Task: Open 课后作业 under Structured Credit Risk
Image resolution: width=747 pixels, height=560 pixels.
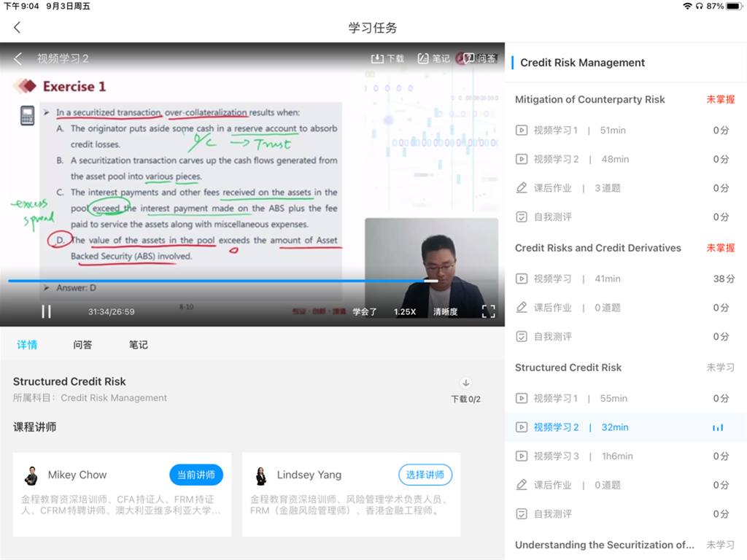Action: pos(625,485)
